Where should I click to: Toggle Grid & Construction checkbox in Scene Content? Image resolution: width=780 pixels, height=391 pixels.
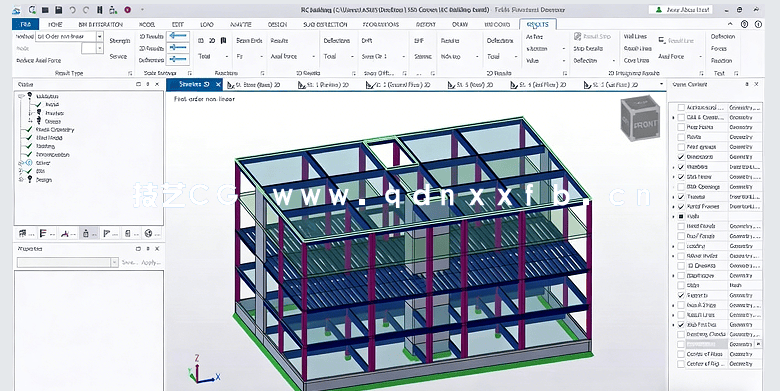681,117
